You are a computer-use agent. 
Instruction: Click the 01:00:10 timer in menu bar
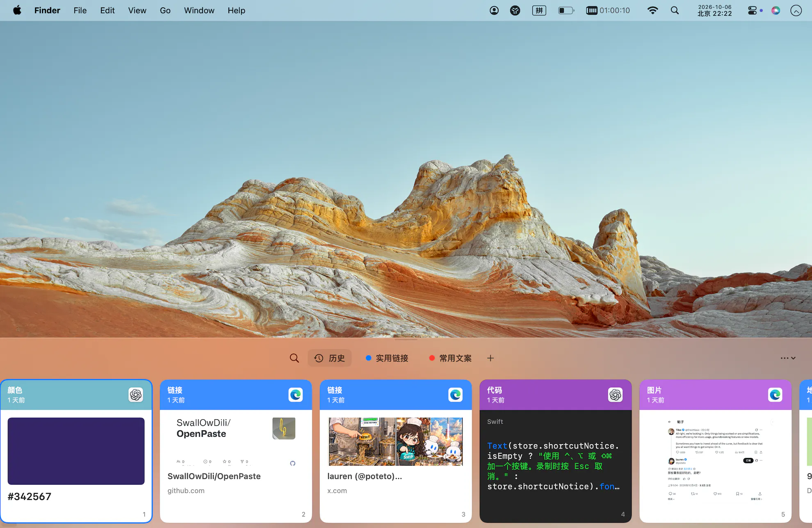pyautogui.click(x=608, y=10)
